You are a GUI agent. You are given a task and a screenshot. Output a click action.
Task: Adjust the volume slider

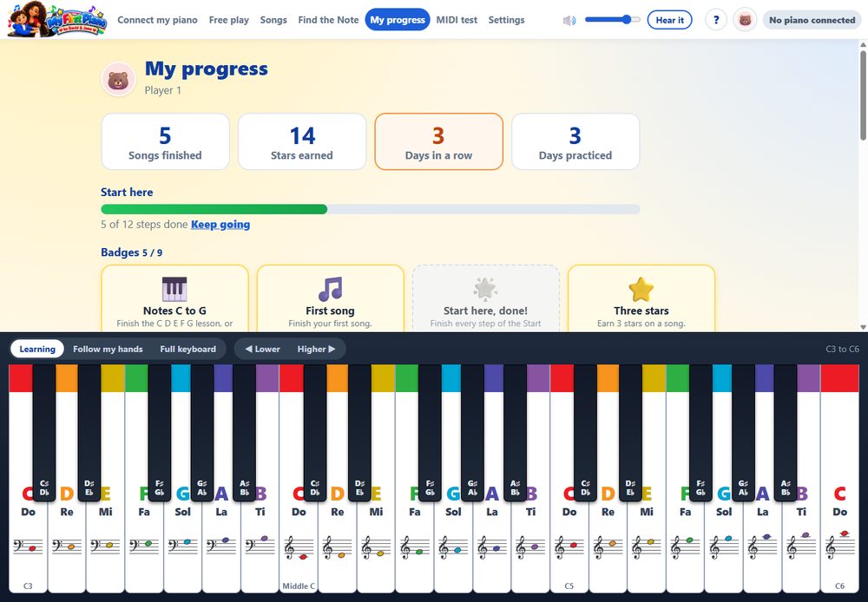point(612,19)
